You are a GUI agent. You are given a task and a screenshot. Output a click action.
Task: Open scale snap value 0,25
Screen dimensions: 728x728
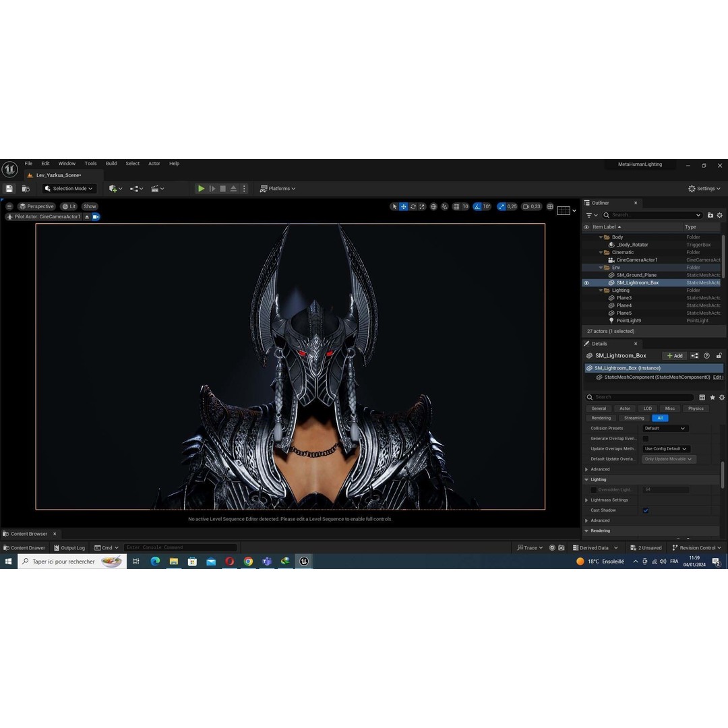[x=512, y=207]
